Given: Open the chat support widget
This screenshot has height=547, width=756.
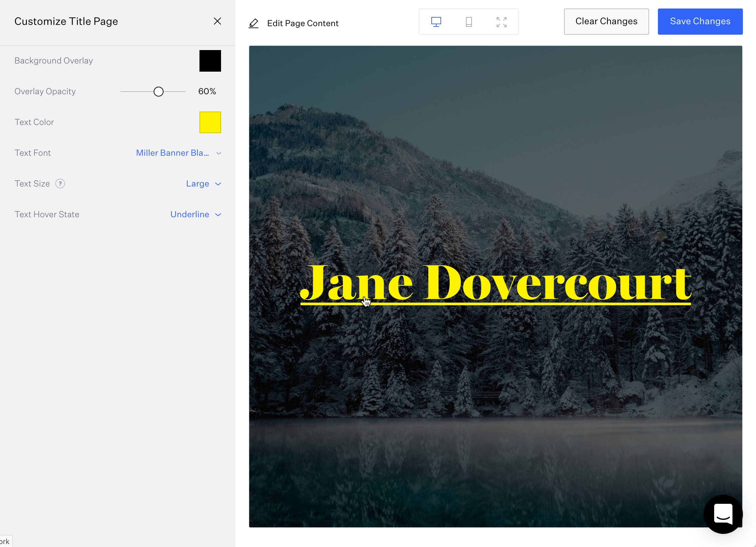Looking at the screenshot, I should pos(723,514).
